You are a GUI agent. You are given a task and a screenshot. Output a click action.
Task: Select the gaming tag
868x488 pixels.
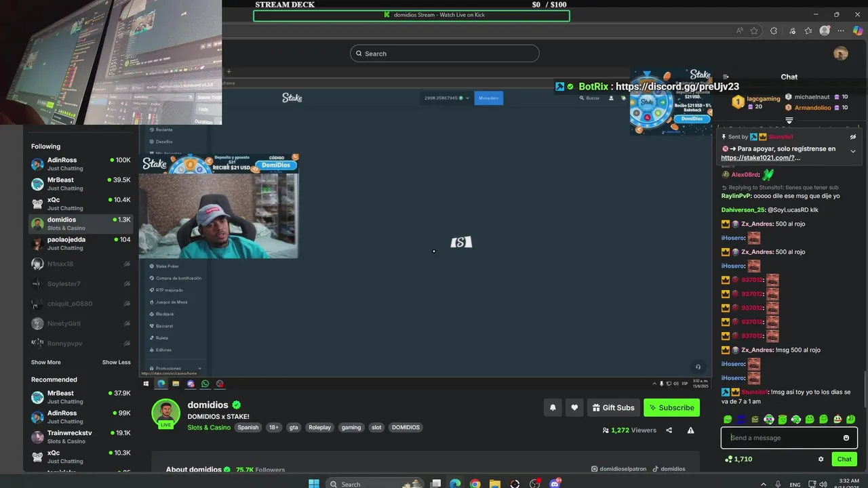click(x=351, y=428)
